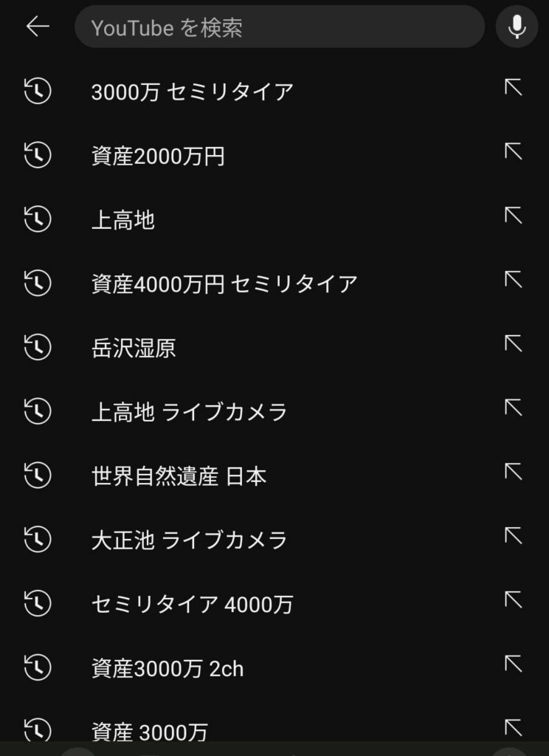Pick '大正池 ライブカメラ' search suggestion

[189, 540]
